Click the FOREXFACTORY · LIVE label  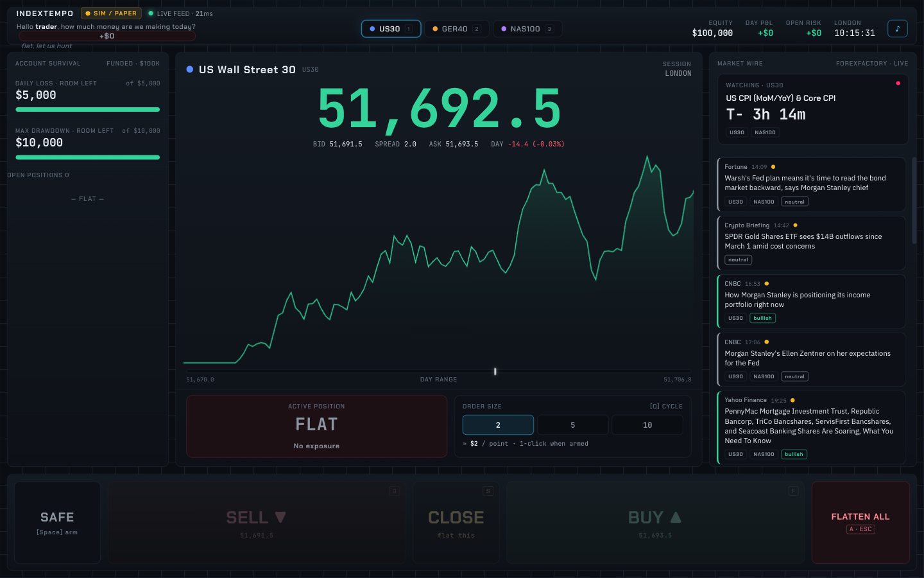[872, 64]
